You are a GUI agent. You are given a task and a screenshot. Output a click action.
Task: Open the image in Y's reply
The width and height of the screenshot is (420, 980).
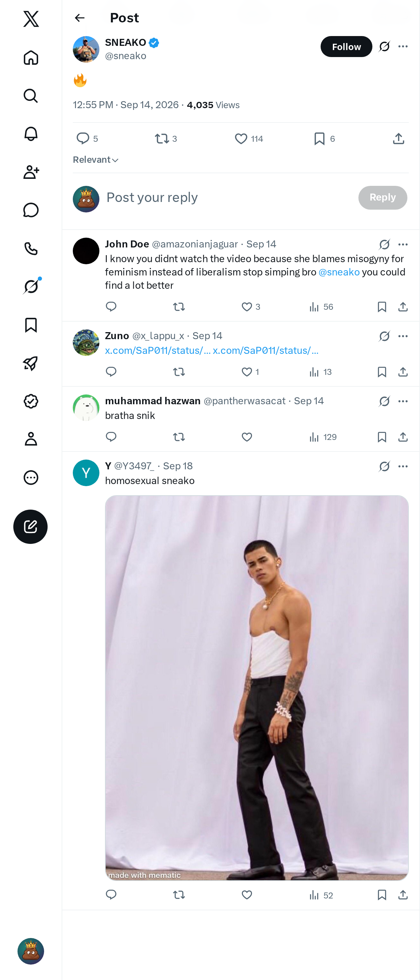coord(257,688)
